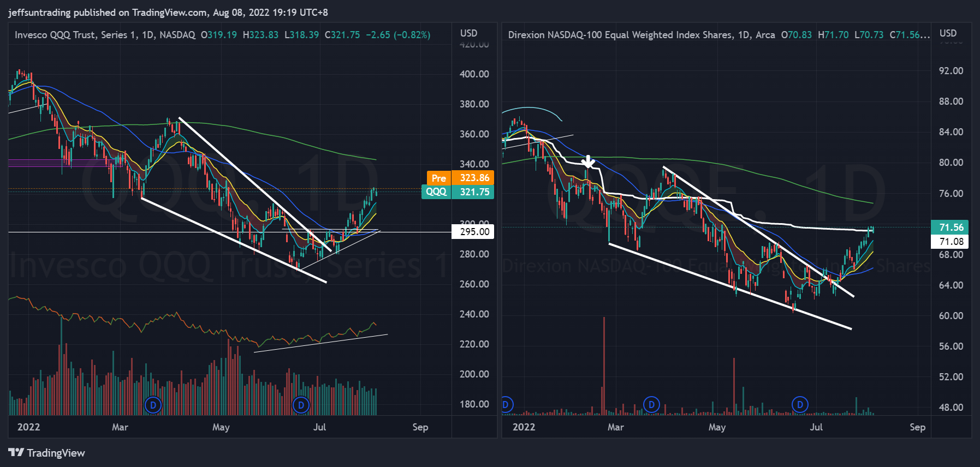This screenshot has height=467, width=980.
Task: Open the dividend marker near Jul on QQQE chart
Action: coord(800,405)
